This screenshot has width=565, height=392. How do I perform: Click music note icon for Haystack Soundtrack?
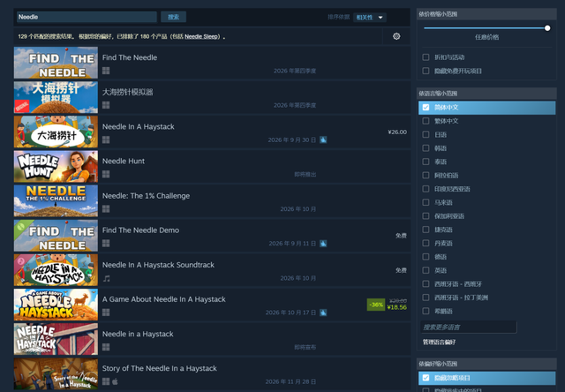(106, 278)
